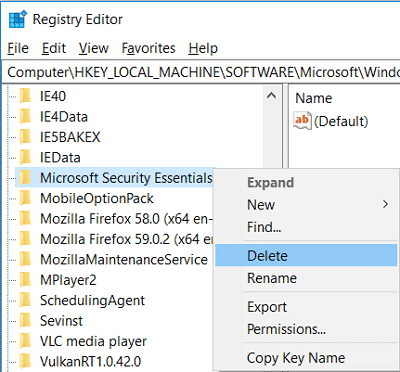400x372 pixels.
Task: Choose Delete from the context menu
Action: (306, 255)
